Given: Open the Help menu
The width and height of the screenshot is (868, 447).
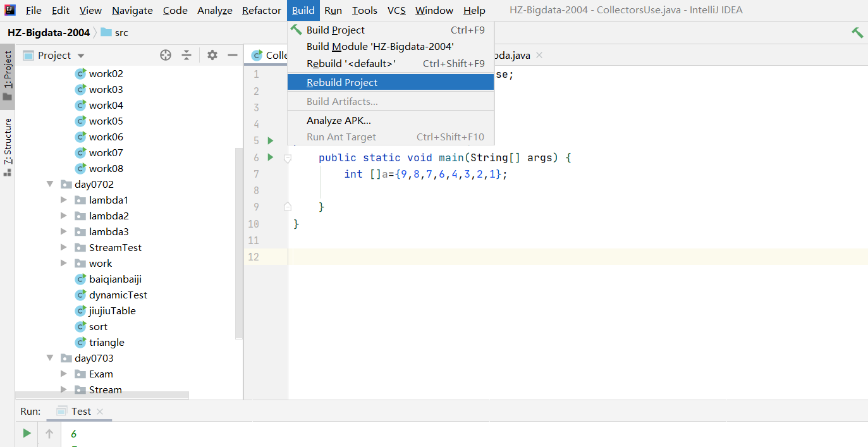Looking at the screenshot, I should tap(474, 10).
